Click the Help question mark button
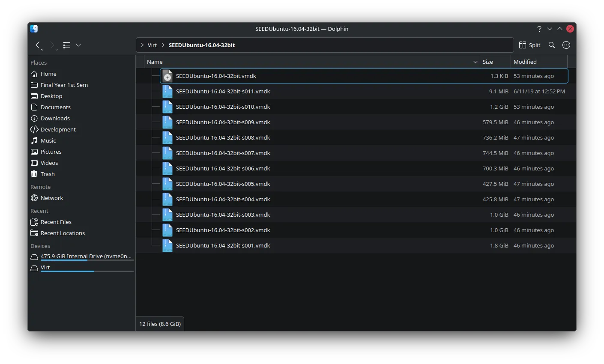The image size is (604, 364). [539, 29]
